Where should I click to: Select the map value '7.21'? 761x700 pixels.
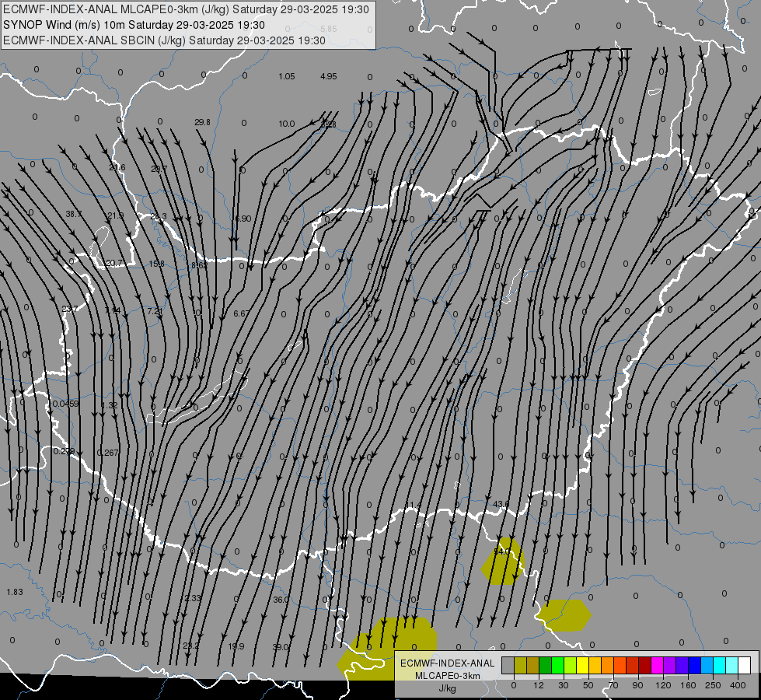coord(155,310)
